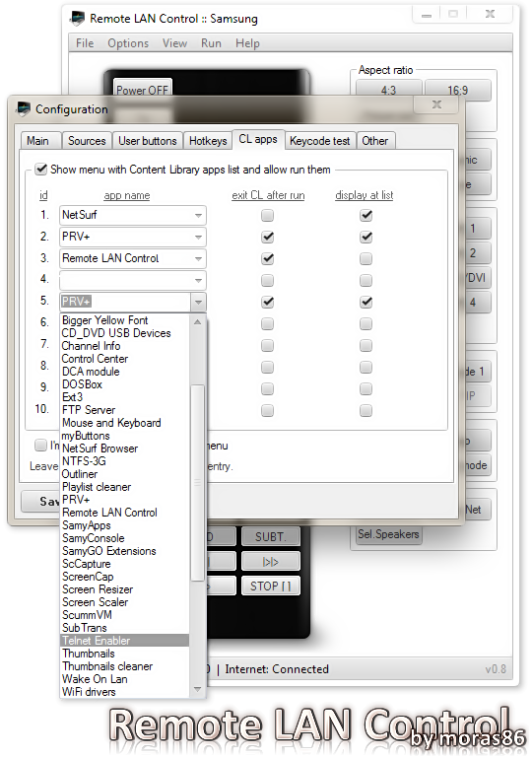Screen dimensions: 532x759
Task: Choose Playlist cleaner from the list
Action: [x=124, y=487]
